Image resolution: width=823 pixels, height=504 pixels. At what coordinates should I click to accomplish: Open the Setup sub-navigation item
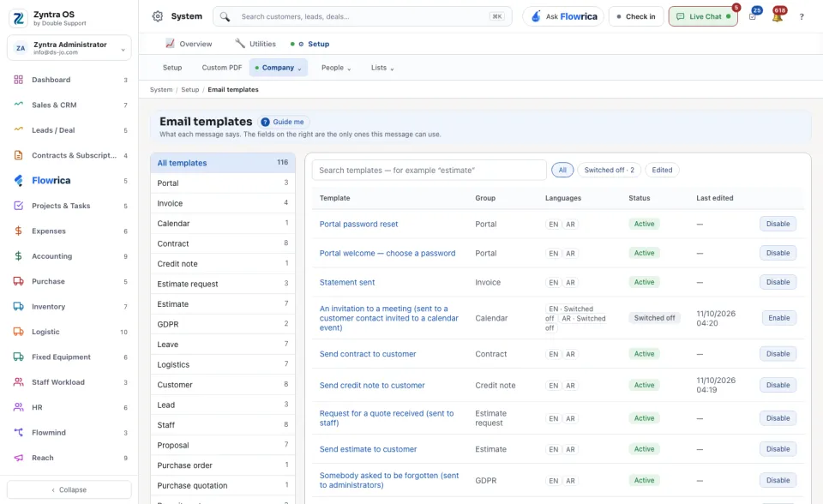pos(172,68)
